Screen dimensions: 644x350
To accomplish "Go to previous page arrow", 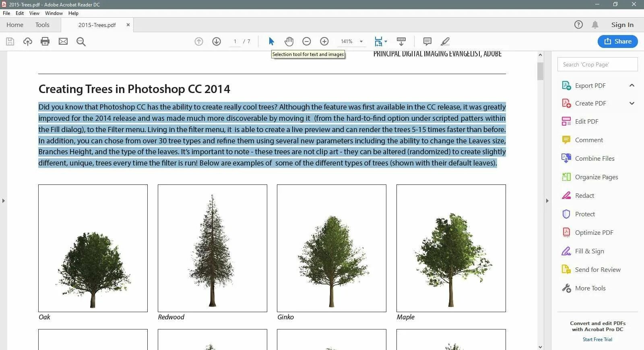I will [x=199, y=41].
